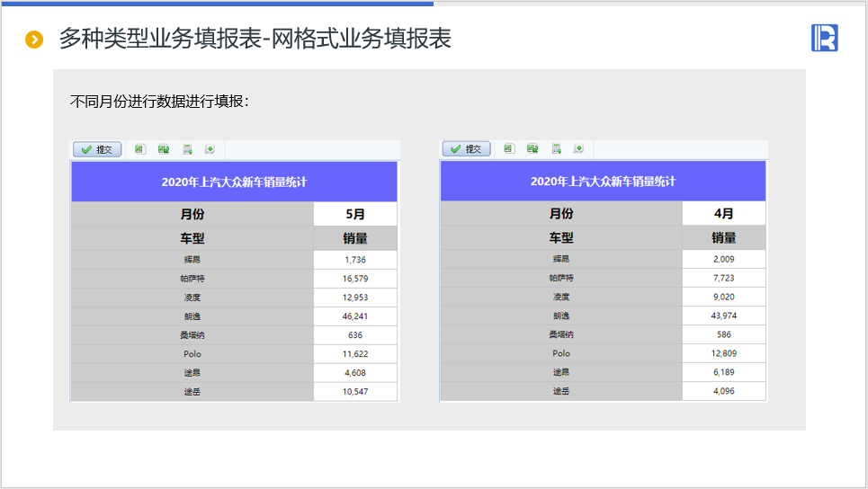Click Excel sheet with arrow icon, 4月 toolbar
Image resolution: width=868 pixels, height=489 pixels.
click(x=532, y=148)
